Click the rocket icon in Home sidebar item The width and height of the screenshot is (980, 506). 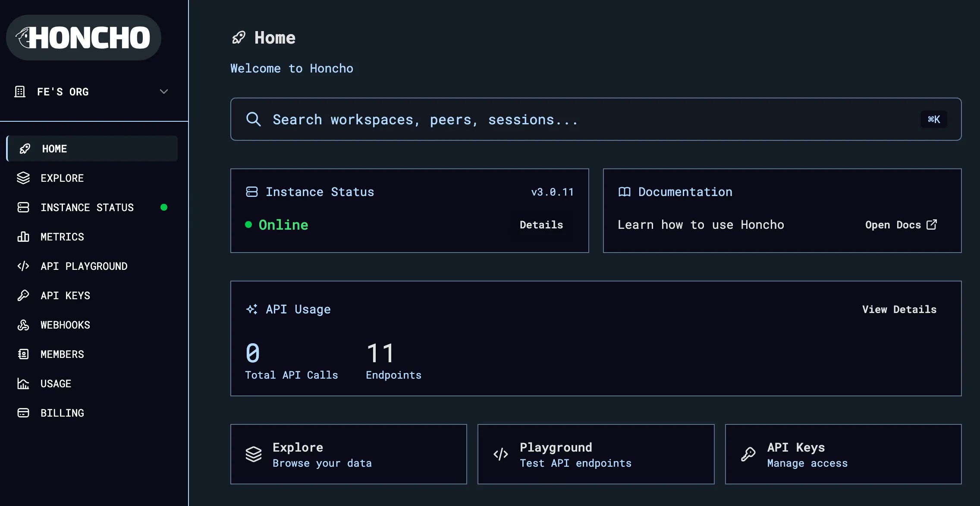coord(25,149)
